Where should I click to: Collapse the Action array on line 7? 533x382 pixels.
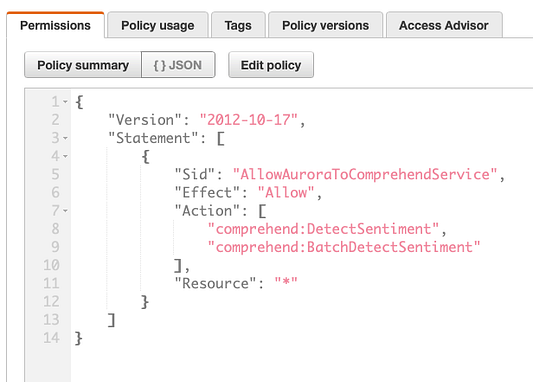(x=65, y=211)
